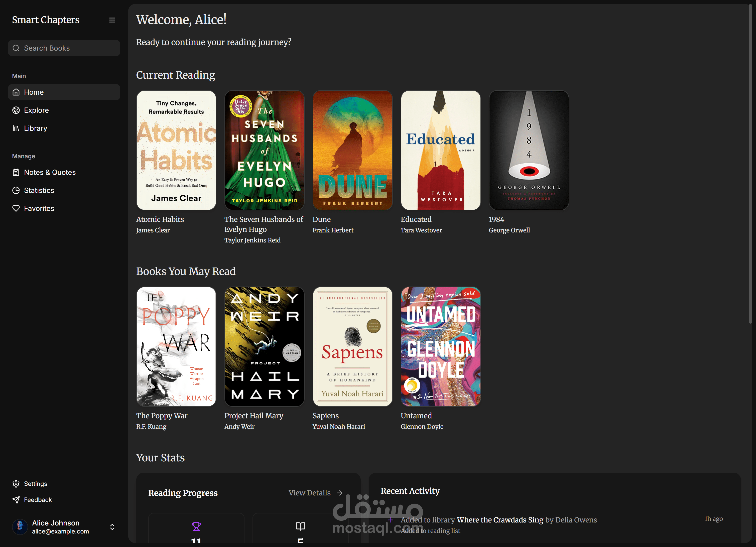The width and height of the screenshot is (756, 547).
Task: Click the Favorites heart icon
Action: [x=16, y=208]
